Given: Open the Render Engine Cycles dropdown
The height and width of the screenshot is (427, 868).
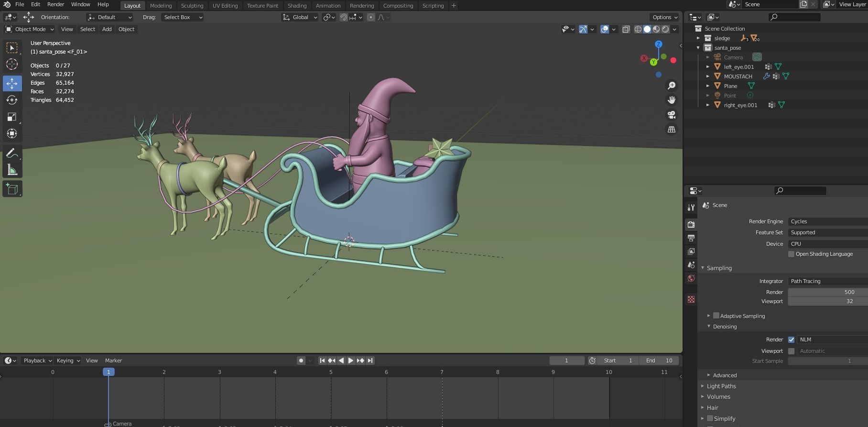Looking at the screenshot, I should pyautogui.click(x=828, y=221).
